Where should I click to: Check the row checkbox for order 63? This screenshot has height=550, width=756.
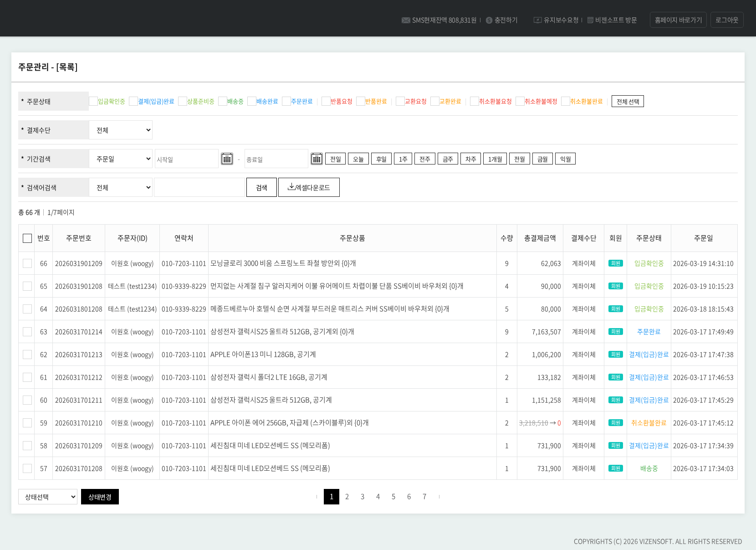27,332
